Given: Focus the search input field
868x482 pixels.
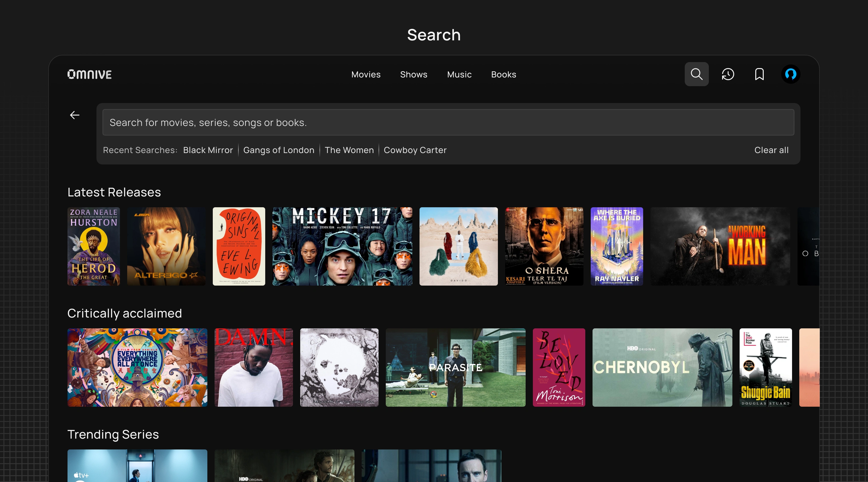Looking at the screenshot, I should click(448, 123).
